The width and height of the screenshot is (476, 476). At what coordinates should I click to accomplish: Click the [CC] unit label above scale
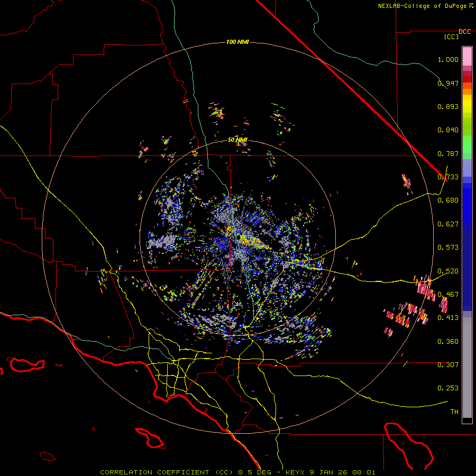click(452, 36)
